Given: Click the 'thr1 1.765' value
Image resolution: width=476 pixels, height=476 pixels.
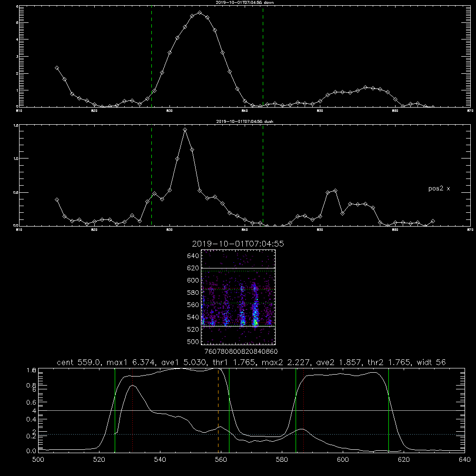Looking at the screenshot, I should click(235, 362).
